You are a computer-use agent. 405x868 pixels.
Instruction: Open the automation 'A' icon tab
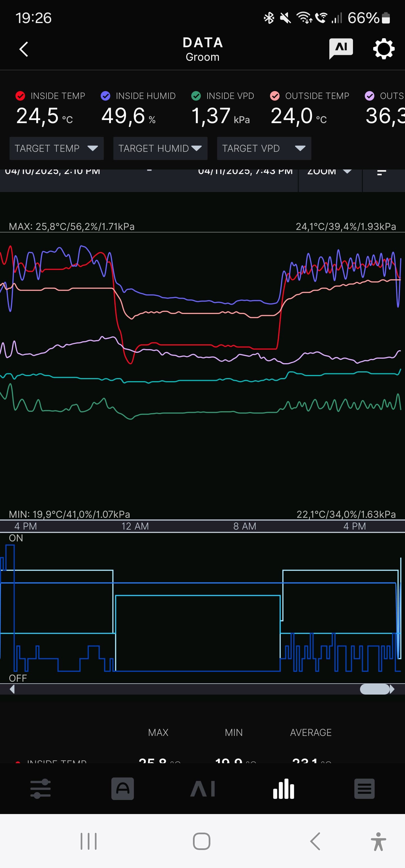[122, 789]
